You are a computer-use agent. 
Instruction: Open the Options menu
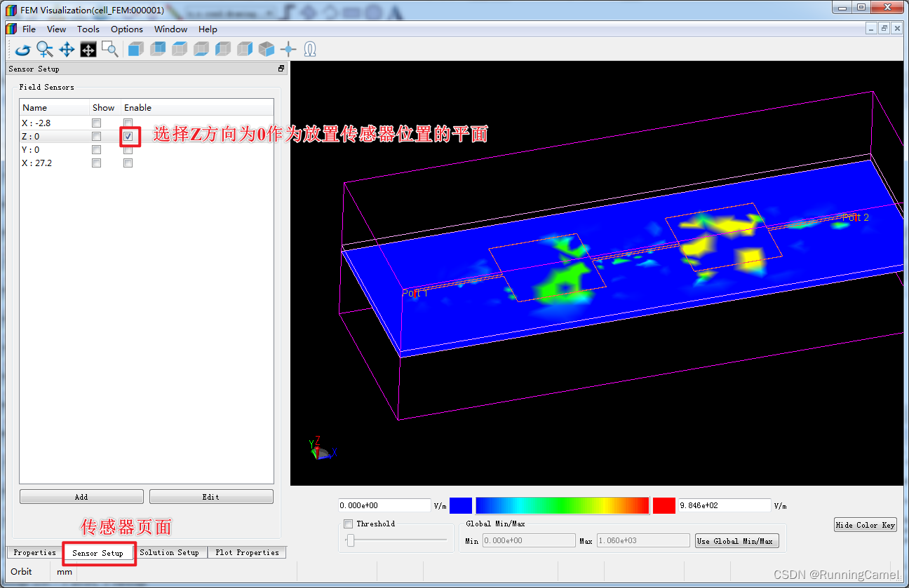tap(127, 29)
